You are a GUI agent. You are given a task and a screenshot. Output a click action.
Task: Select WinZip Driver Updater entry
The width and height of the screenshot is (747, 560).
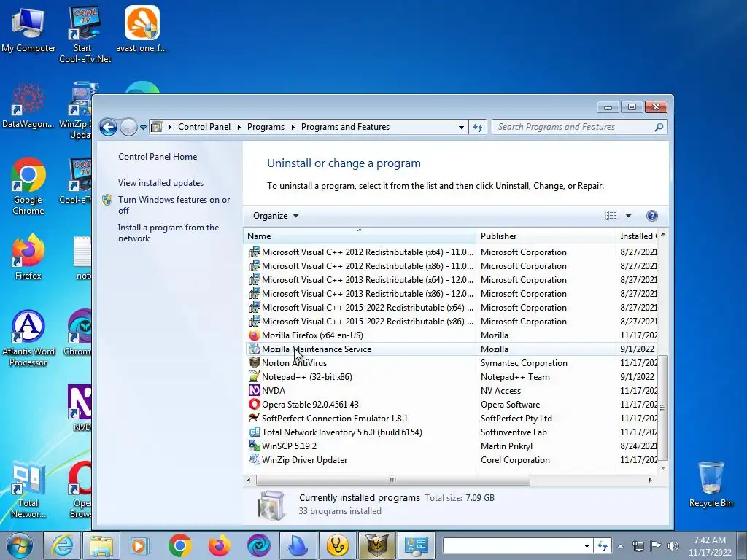452,459
